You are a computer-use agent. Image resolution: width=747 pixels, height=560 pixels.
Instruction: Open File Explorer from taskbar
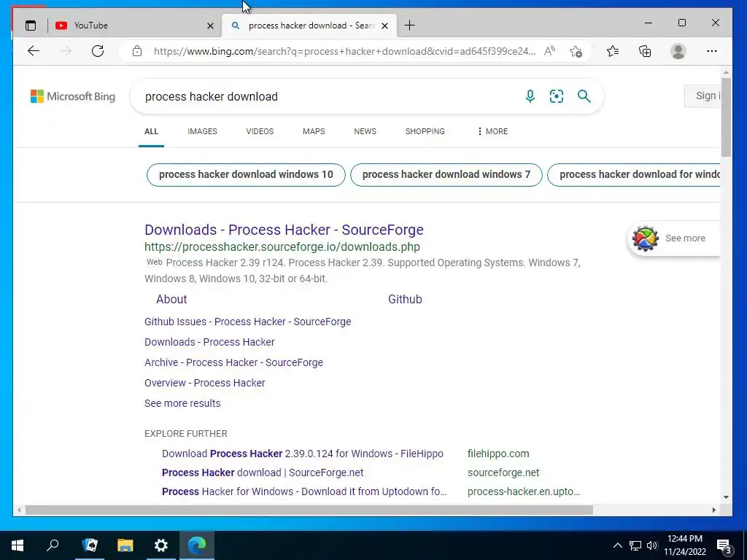point(125,545)
